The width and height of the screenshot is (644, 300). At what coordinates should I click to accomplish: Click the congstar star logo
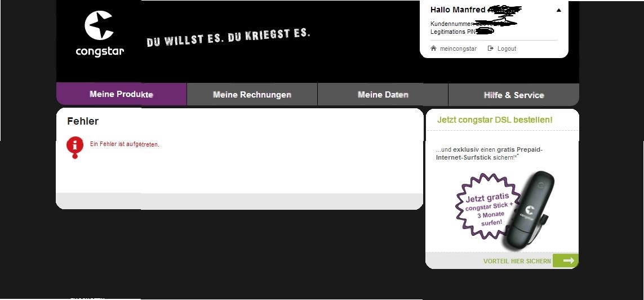click(99, 27)
